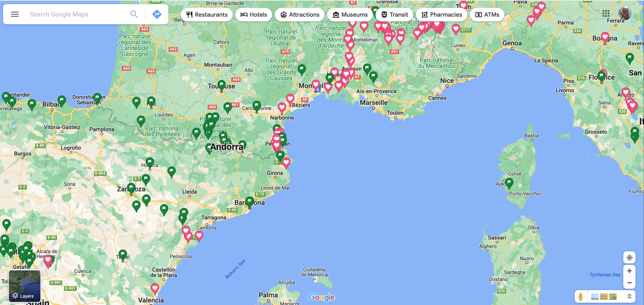Select the Cuenca label

(83, 271)
